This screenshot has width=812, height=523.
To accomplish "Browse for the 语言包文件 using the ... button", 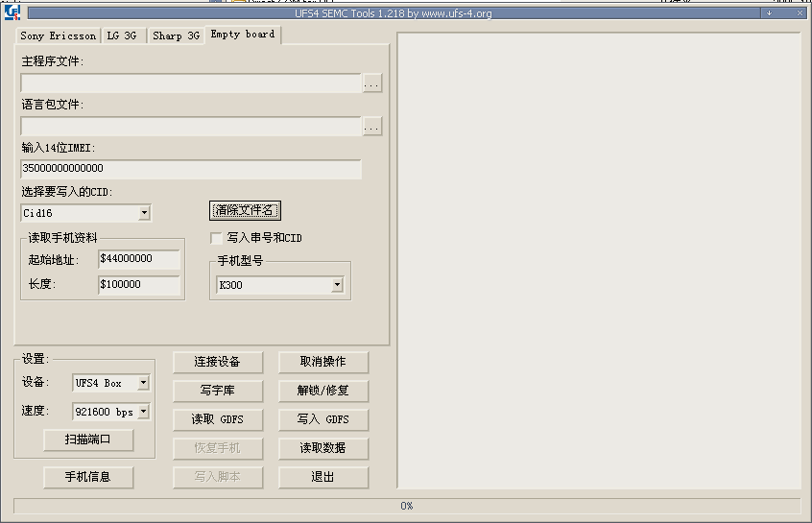I will point(372,127).
